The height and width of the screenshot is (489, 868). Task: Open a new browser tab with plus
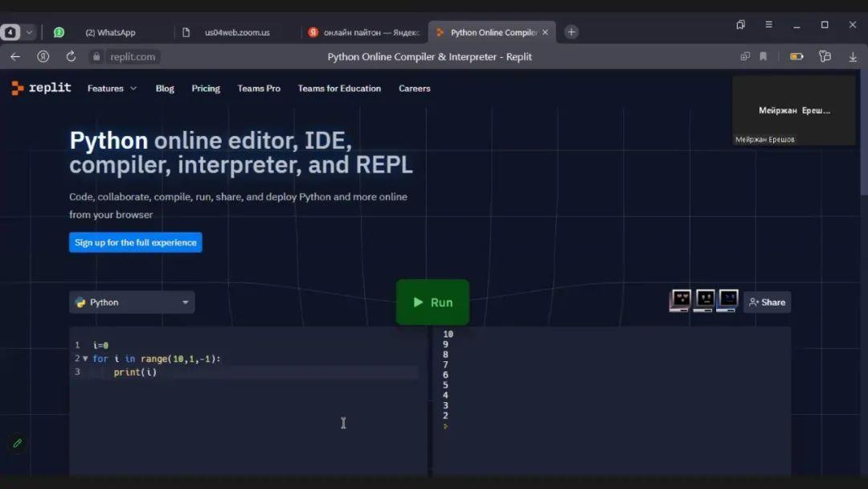(571, 32)
